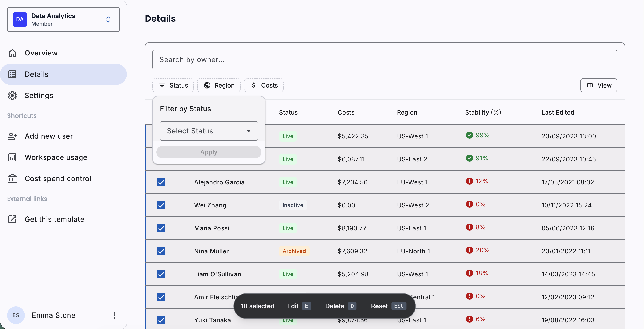Open Emma Stone's three-dot menu
Viewport: 644px width, 329px height.
coord(114,315)
